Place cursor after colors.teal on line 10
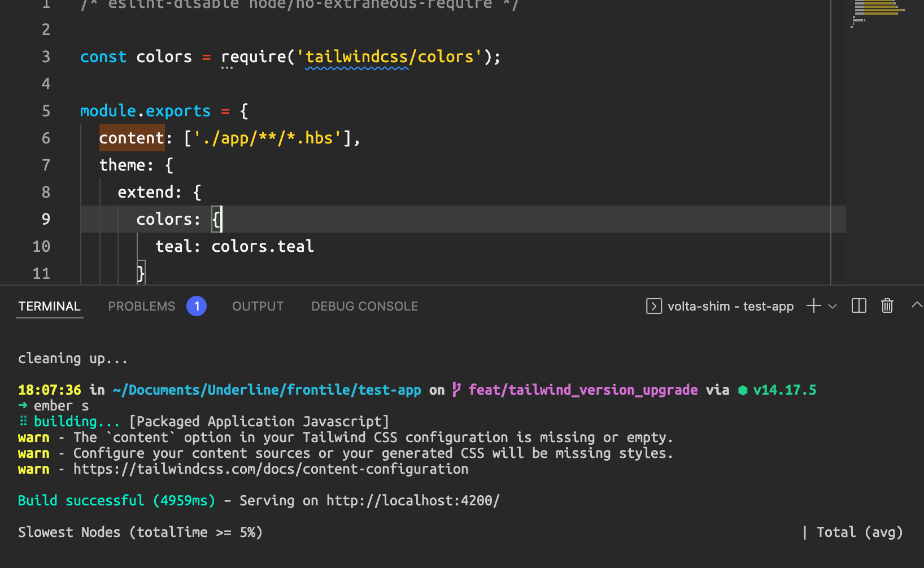This screenshot has width=924, height=568. 315,246
